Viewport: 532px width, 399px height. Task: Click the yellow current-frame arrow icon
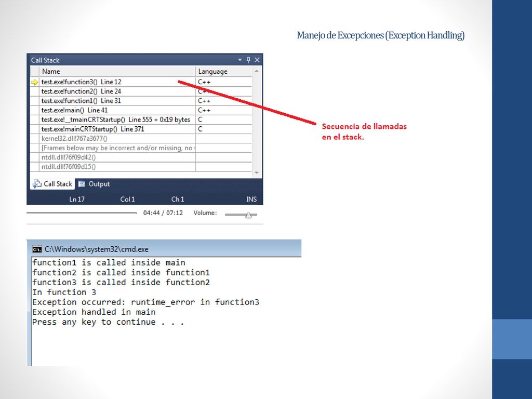coord(35,82)
